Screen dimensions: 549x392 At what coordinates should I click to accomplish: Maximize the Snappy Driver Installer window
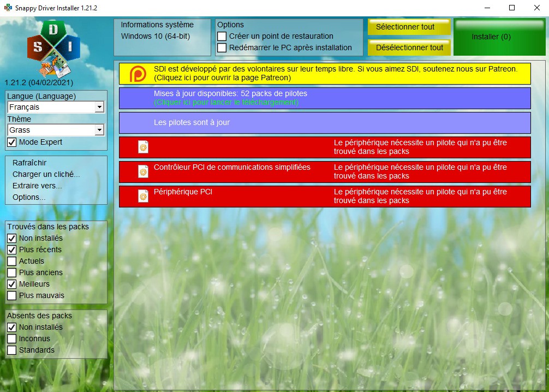pos(512,8)
